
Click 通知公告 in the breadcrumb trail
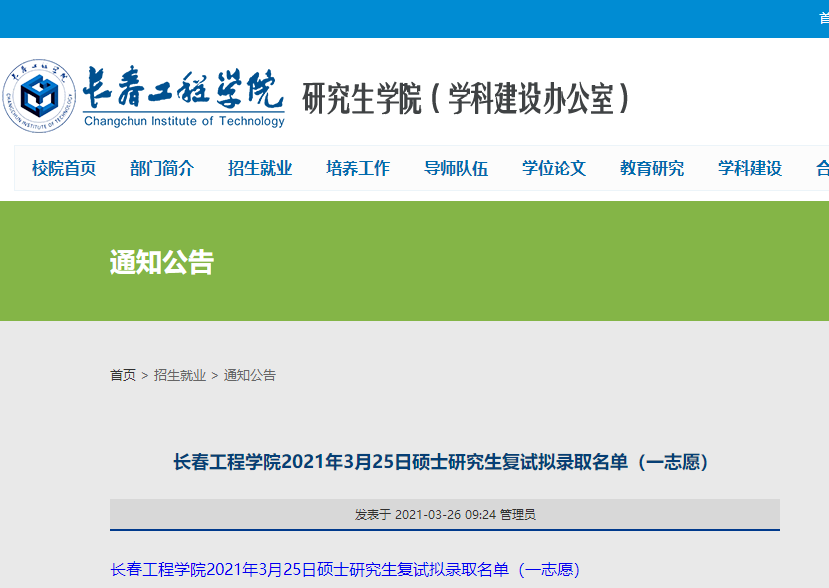250,375
